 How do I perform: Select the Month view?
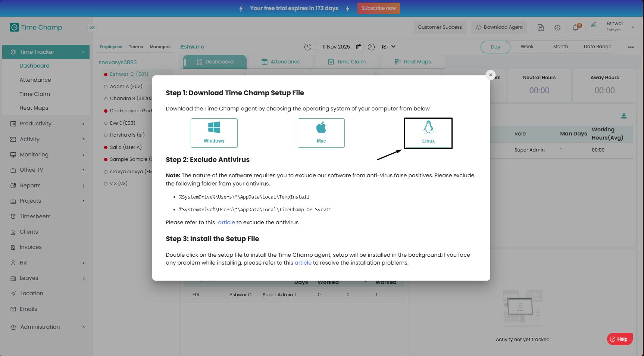tap(561, 47)
